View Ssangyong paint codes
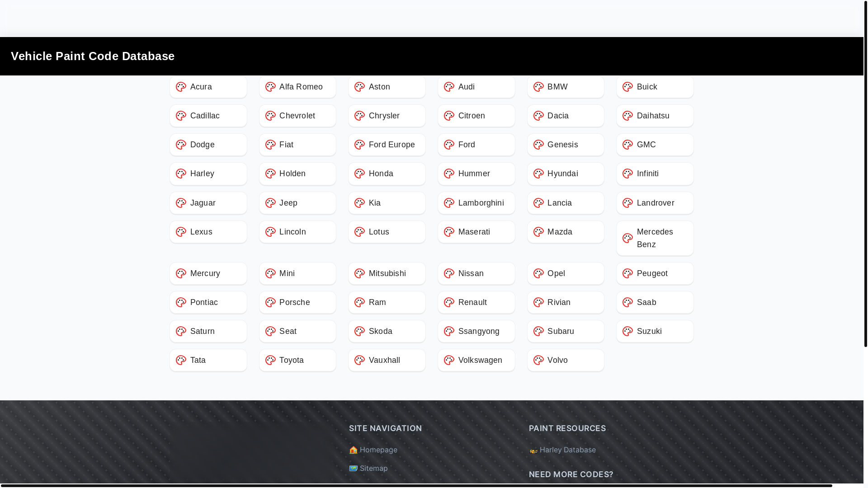868x488 pixels. (476, 331)
